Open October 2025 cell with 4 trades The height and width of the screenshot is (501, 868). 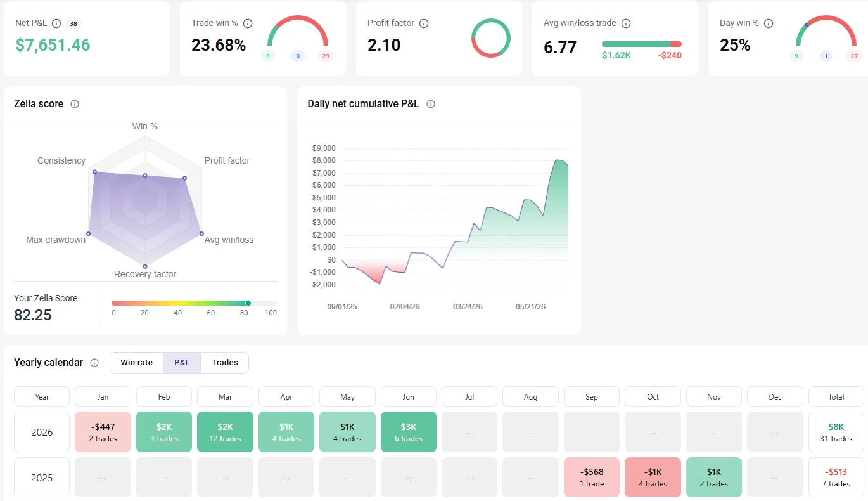click(653, 477)
